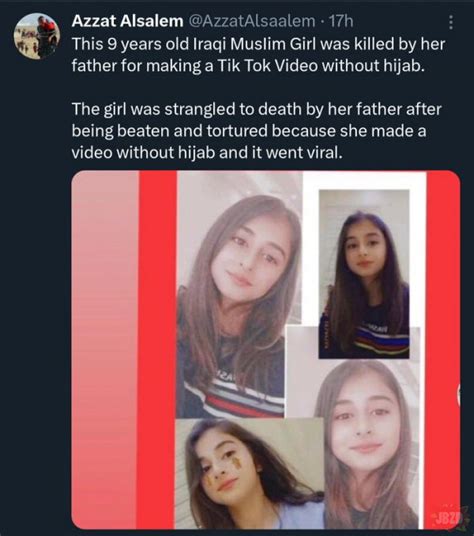
Task: Click the bottom-left photo in the collage
Action: [249, 473]
